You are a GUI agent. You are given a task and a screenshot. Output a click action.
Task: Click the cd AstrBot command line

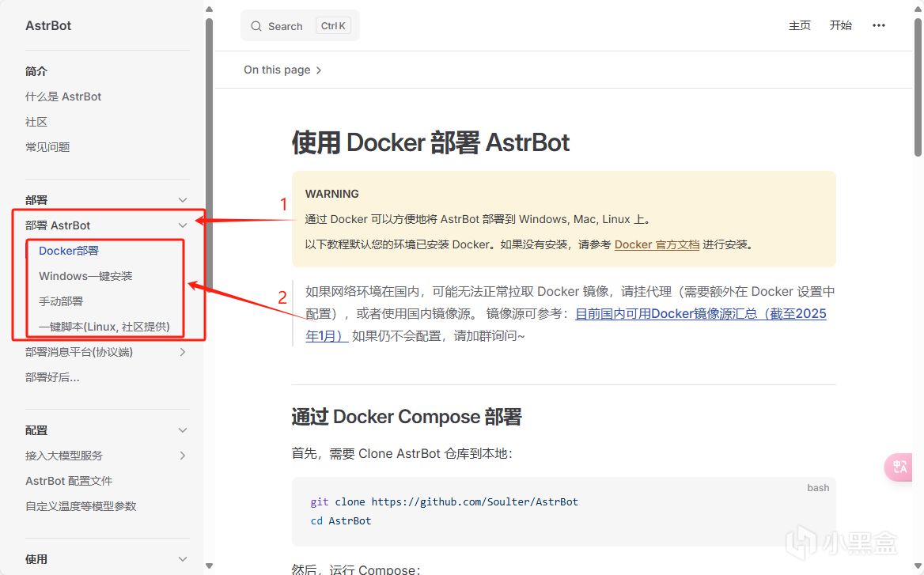tap(341, 520)
